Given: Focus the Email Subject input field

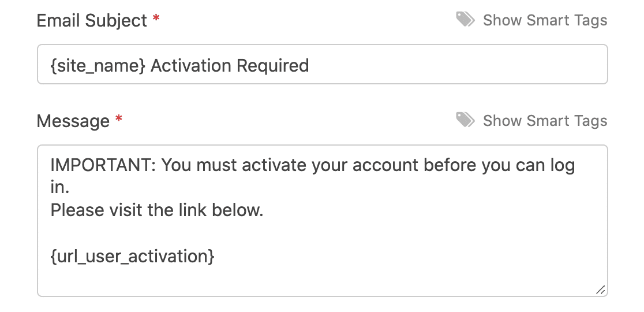Looking at the screenshot, I should tap(323, 65).
